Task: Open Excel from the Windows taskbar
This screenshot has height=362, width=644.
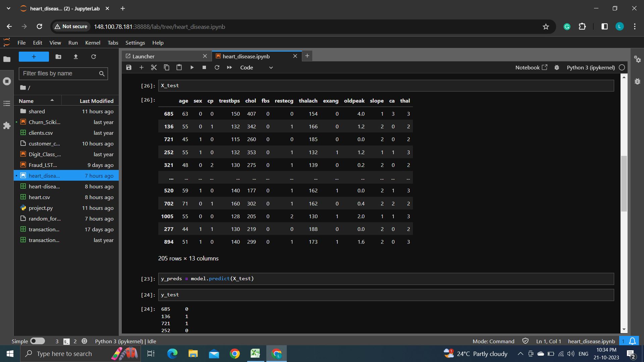Action: pyautogui.click(x=255, y=354)
